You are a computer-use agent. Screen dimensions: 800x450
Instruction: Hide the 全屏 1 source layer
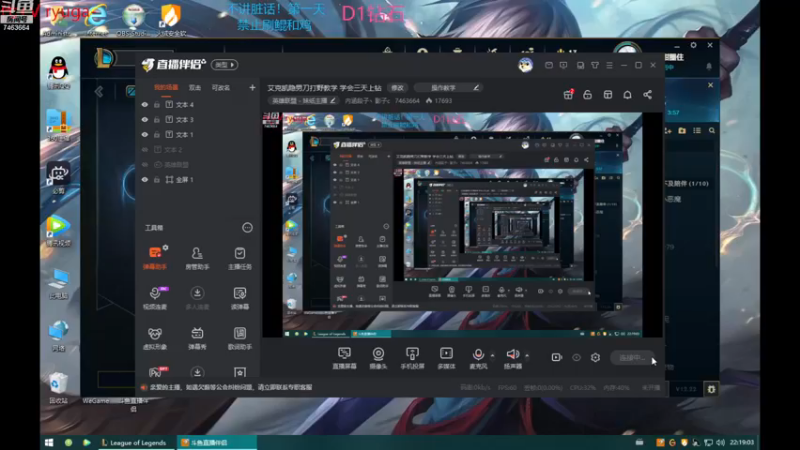[145, 180]
